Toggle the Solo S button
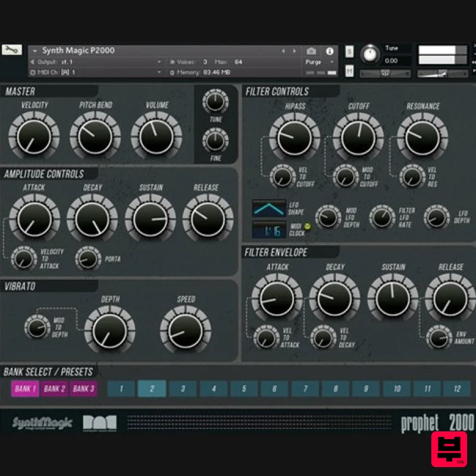 [349, 51]
